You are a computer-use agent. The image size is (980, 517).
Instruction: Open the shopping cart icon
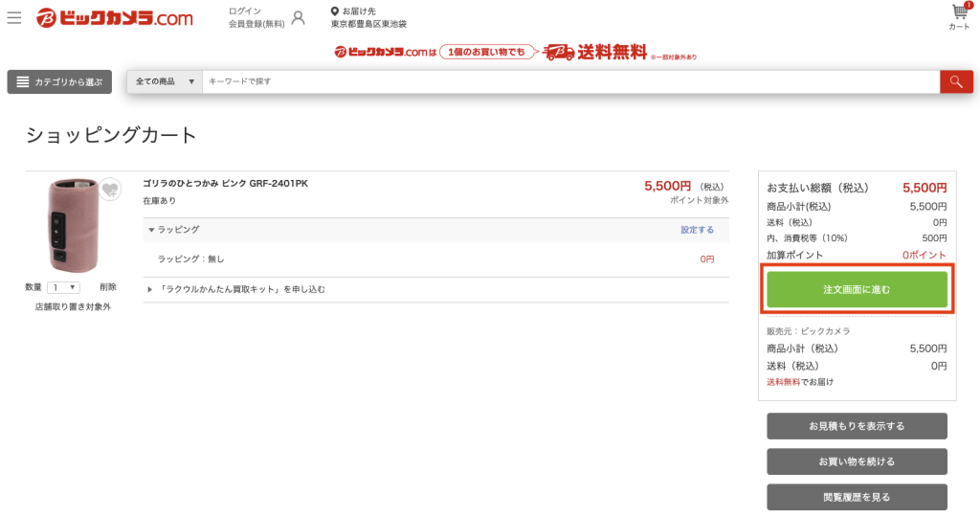pos(959,13)
